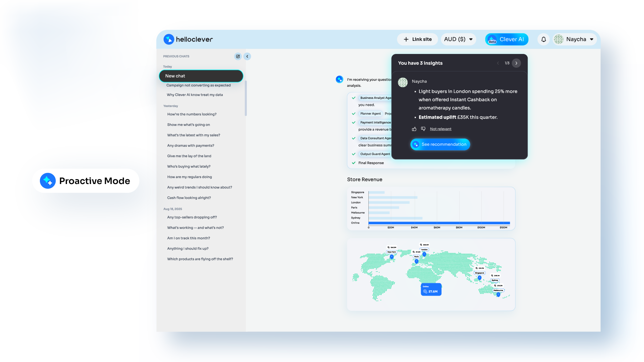Open the Naycha account dropdown
This screenshot has height=362, width=644.
575,39
